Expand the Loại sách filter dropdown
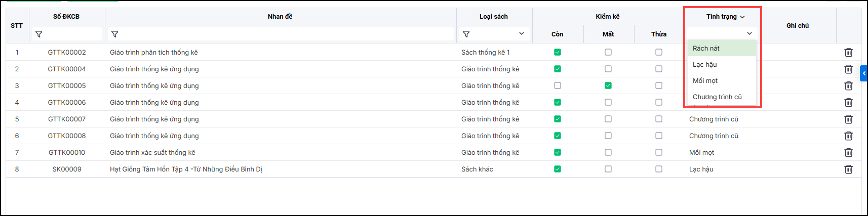 click(x=522, y=34)
